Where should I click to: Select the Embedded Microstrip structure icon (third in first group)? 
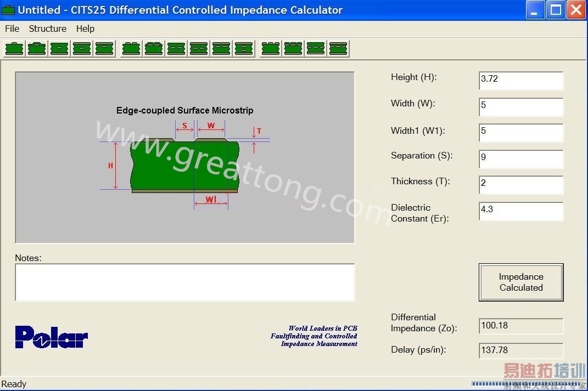pyautogui.click(x=59, y=49)
